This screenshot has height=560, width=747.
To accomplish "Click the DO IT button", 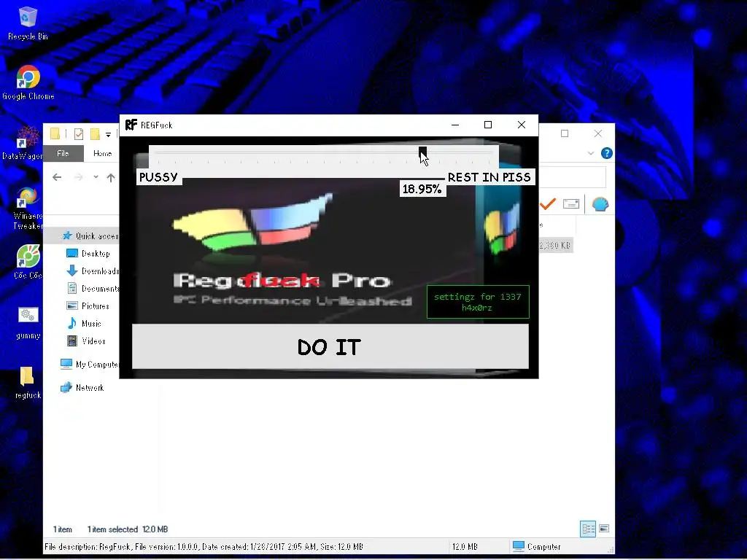I will (x=330, y=346).
